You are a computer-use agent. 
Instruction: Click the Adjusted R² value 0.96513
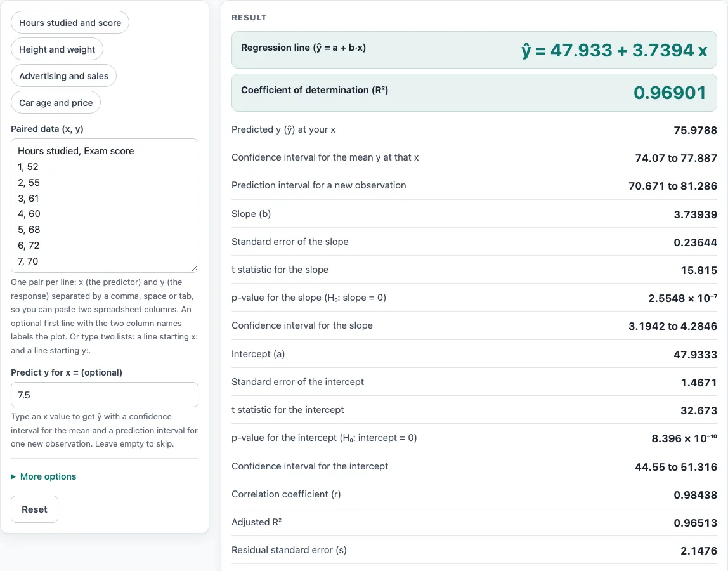(x=696, y=523)
